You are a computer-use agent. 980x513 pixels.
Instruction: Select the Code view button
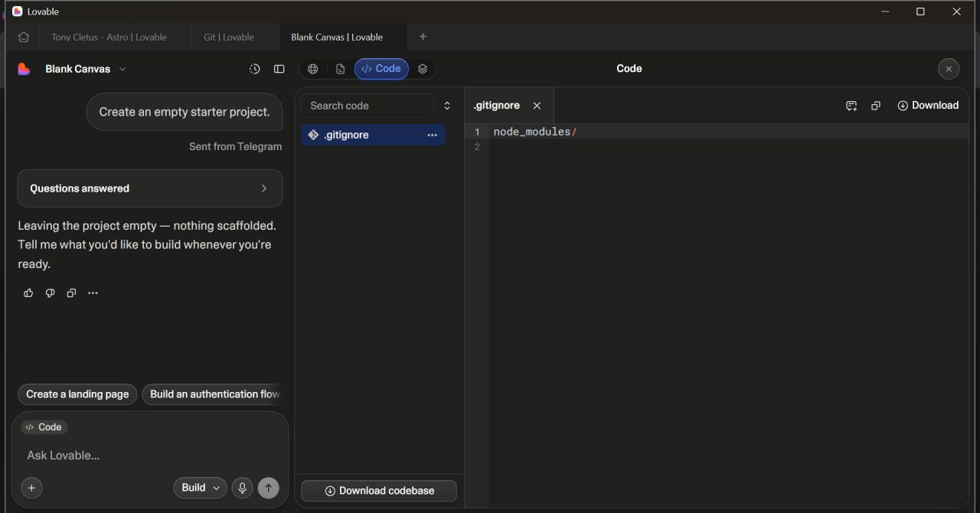point(381,69)
